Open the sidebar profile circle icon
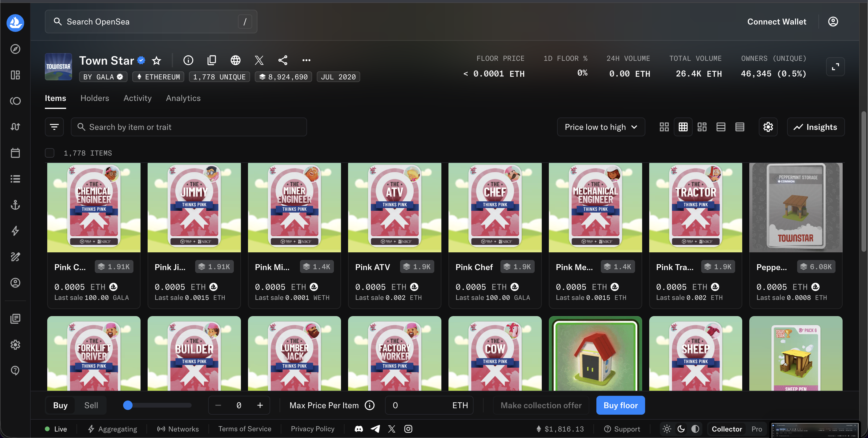Image resolution: width=868 pixels, height=438 pixels. coord(15,283)
